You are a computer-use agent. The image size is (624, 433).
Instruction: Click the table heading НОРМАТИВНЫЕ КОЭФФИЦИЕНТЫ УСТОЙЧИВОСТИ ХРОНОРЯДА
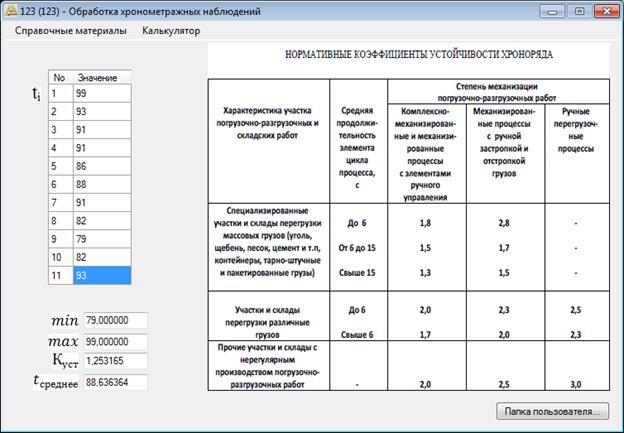click(x=419, y=55)
